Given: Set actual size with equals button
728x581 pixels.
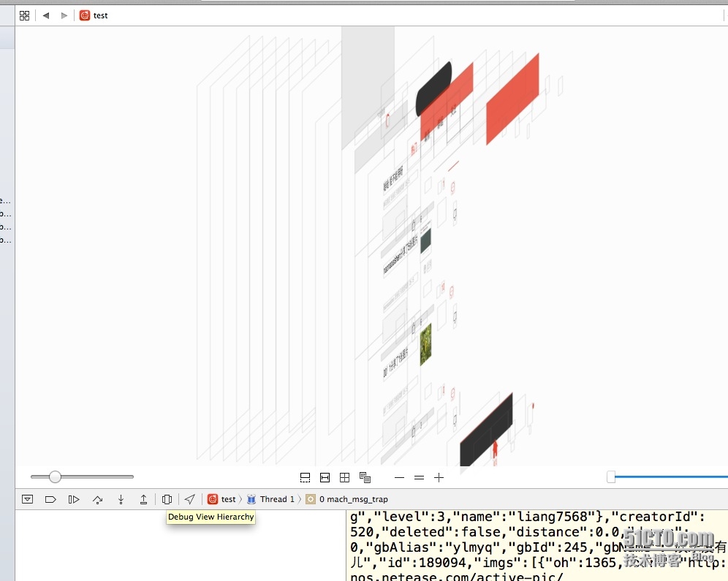Looking at the screenshot, I should pyautogui.click(x=420, y=477).
